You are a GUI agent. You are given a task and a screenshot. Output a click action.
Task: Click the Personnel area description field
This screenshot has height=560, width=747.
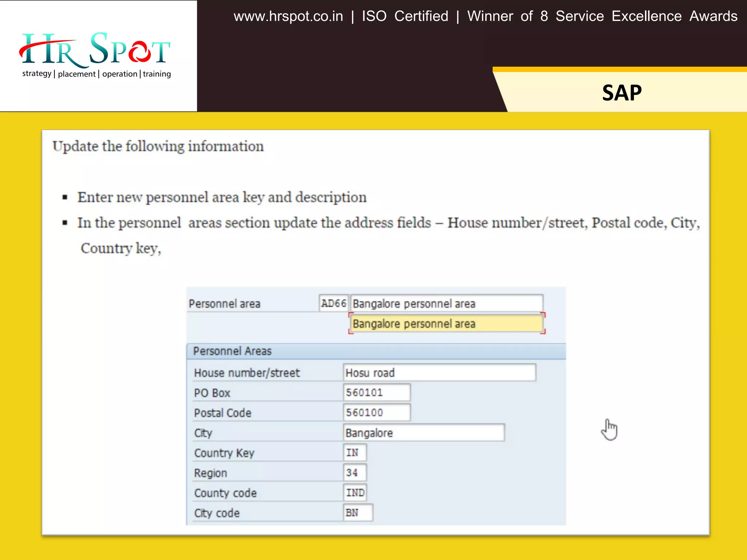pyautogui.click(x=447, y=303)
